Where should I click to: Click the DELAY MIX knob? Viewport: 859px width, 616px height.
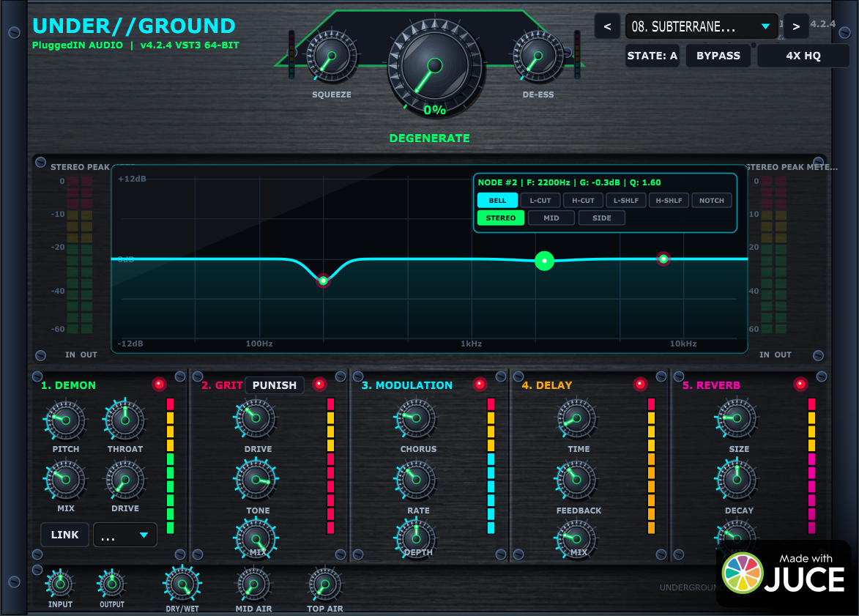(x=576, y=538)
